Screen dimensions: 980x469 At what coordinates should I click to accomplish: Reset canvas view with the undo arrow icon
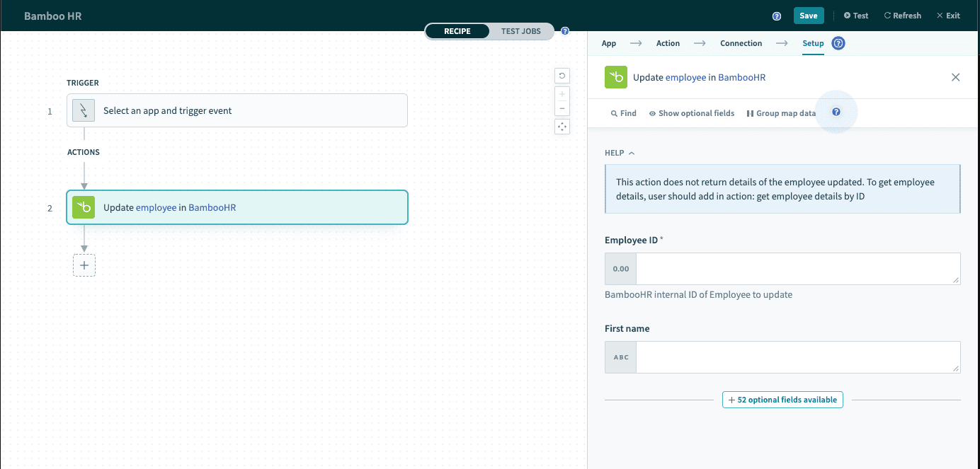coord(562,76)
